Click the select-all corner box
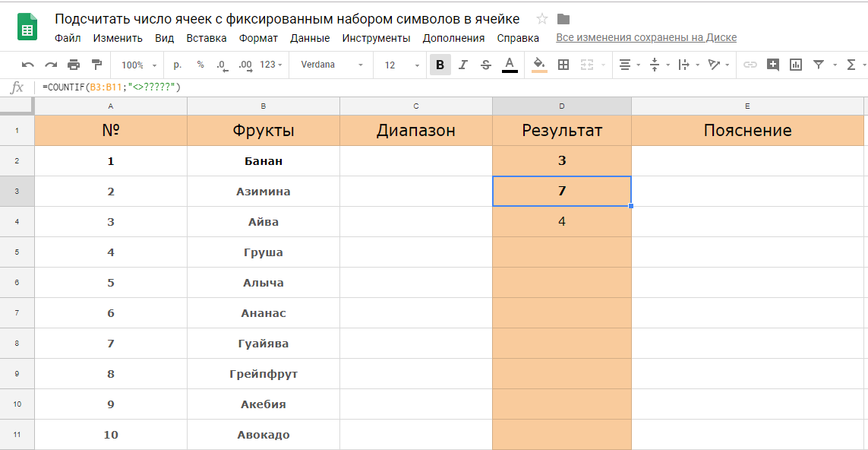 tap(17, 106)
